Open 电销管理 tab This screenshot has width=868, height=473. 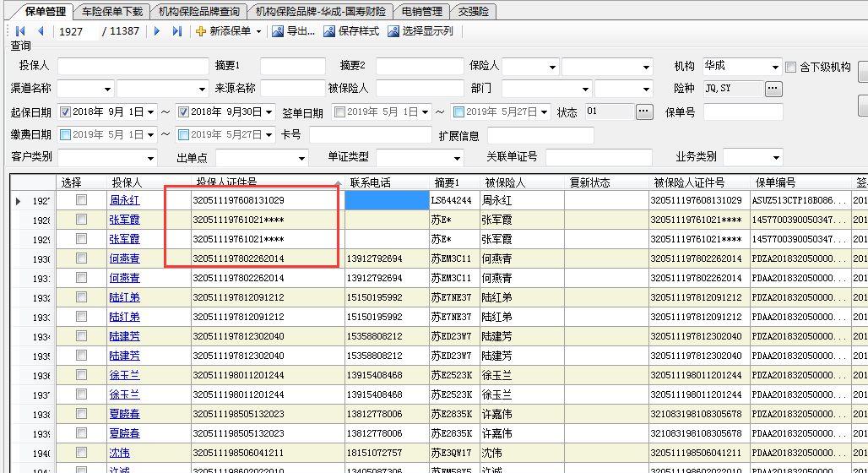pos(421,12)
